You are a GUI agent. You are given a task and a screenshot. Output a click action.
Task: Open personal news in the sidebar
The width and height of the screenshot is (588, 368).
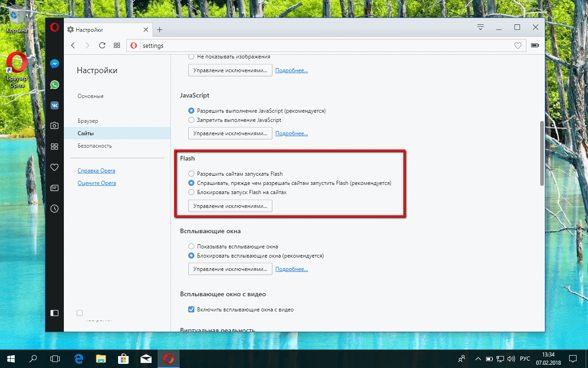[55, 188]
